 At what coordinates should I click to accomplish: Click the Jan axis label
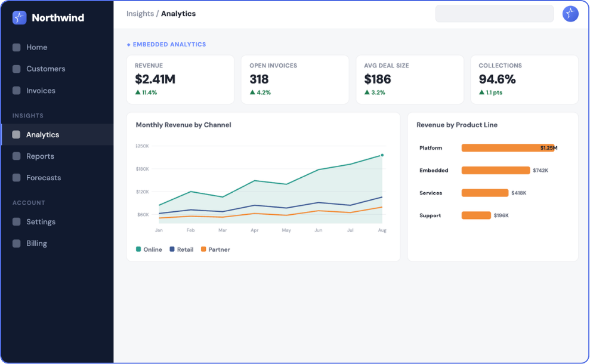(159, 230)
